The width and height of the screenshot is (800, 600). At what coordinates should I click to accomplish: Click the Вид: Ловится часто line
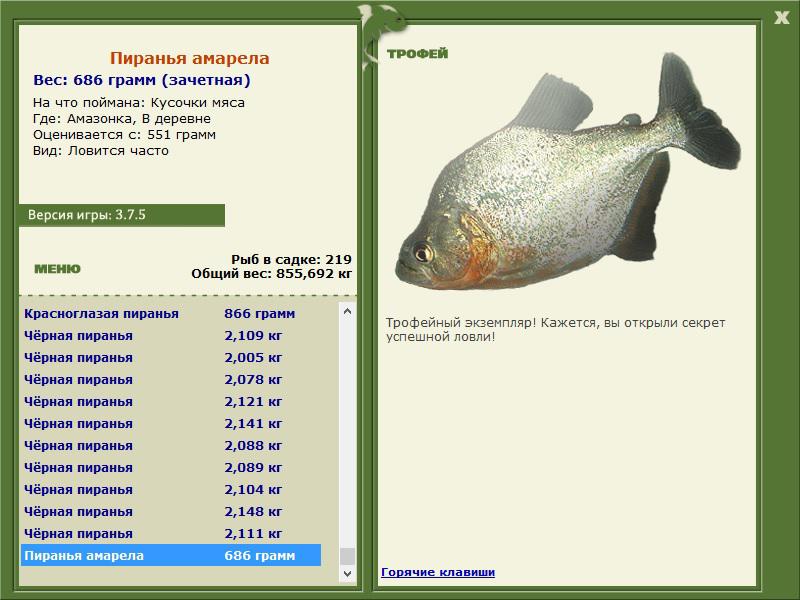click(x=101, y=151)
